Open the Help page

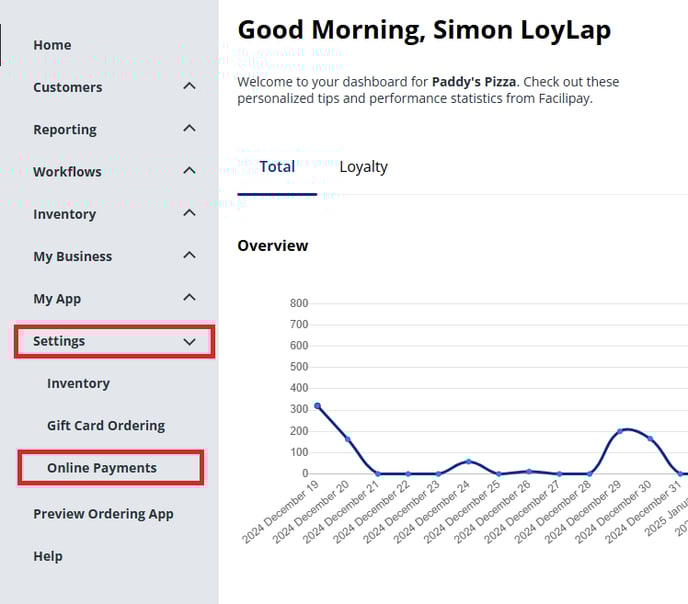point(48,556)
